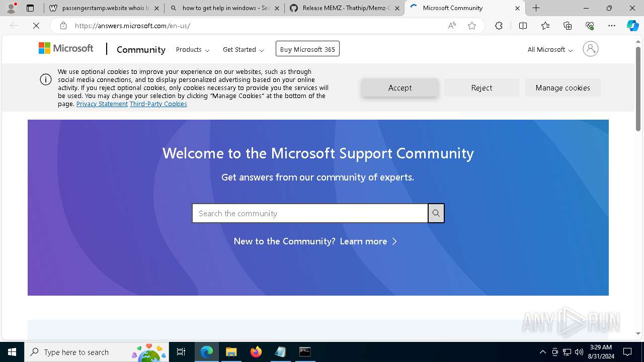Open the tab actions menu icon

point(30,8)
